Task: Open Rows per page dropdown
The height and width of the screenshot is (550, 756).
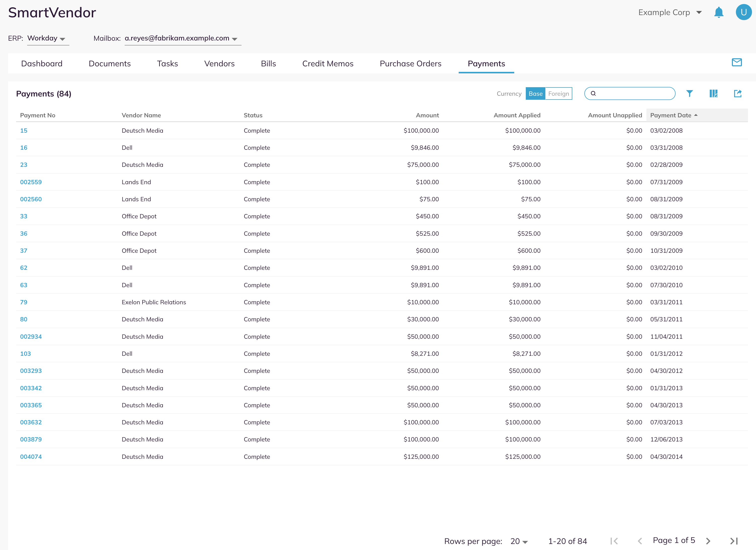Action: coord(519,541)
